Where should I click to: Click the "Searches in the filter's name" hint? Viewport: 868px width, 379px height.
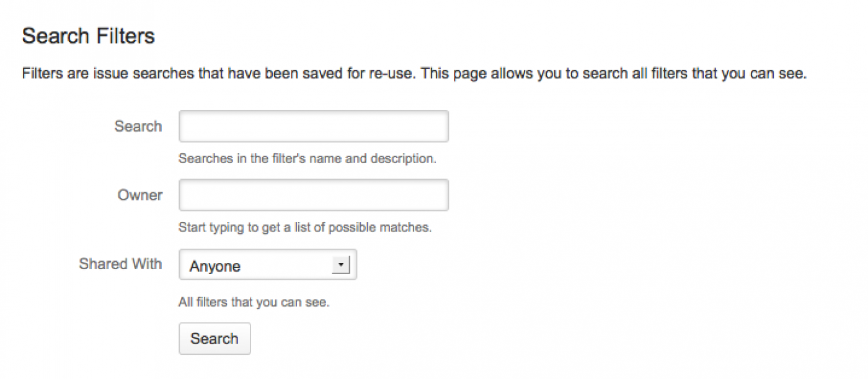point(307,159)
